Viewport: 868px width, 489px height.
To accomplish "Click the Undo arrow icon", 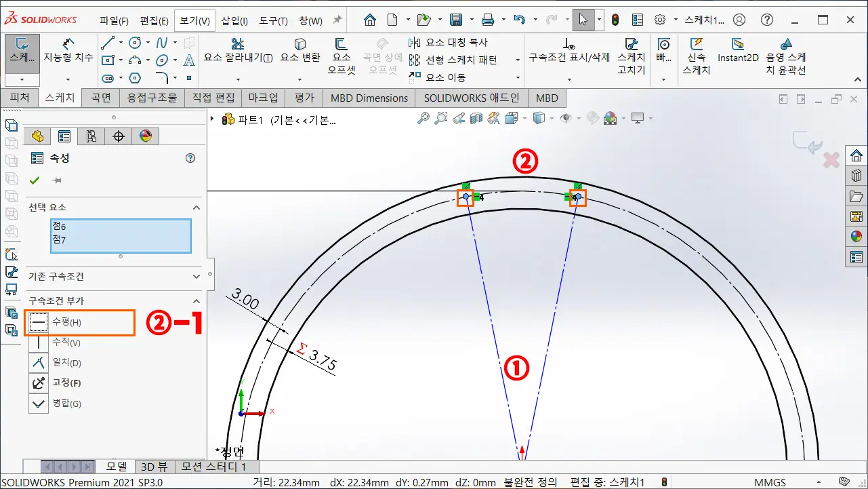I will 519,20.
